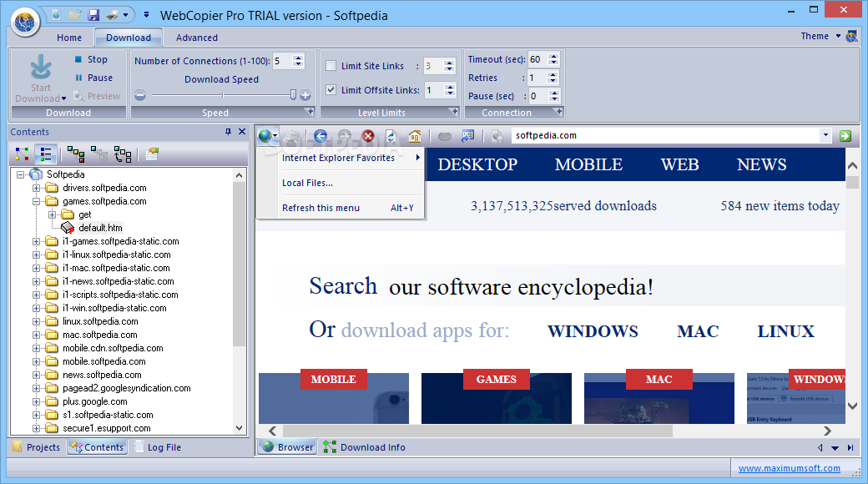Choose Local Files... from the menu
The height and width of the screenshot is (484, 868).
[x=341, y=183]
